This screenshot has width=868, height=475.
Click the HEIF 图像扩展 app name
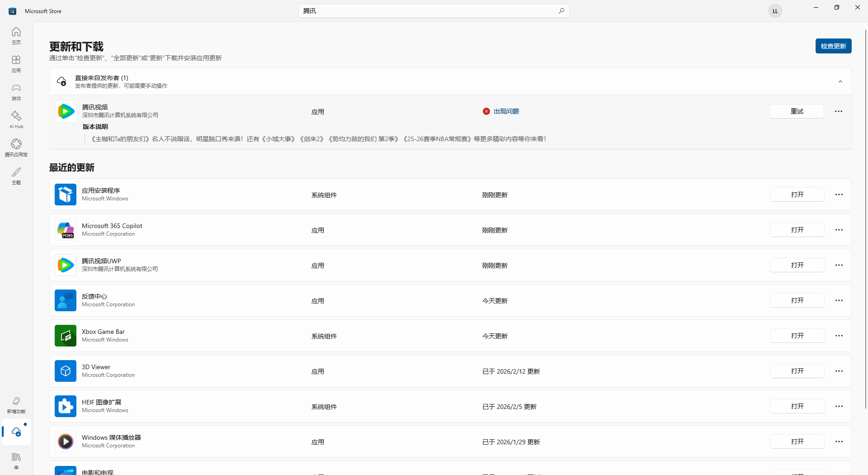[102, 402]
